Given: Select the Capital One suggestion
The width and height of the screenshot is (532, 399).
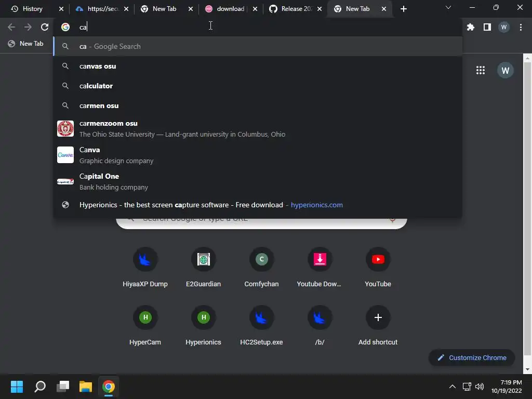Looking at the screenshot, I should coord(258,181).
